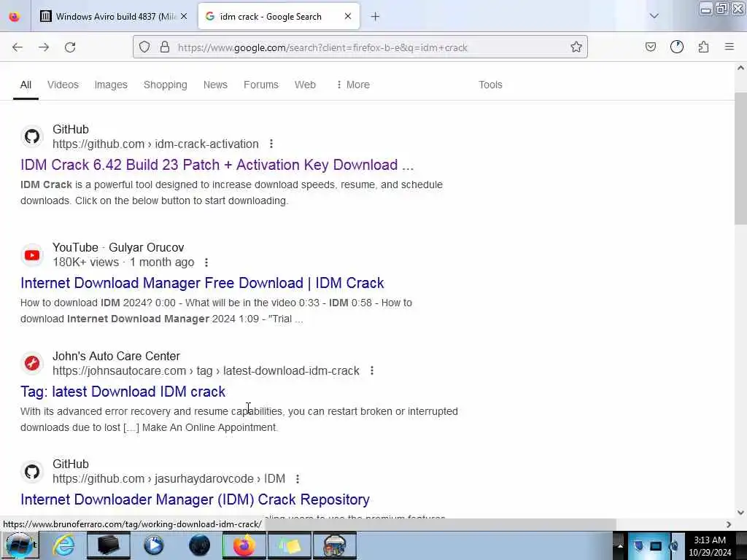Open three-dot menu for johnsautocare.com result
The width and height of the screenshot is (747, 560).
pyautogui.click(x=371, y=370)
